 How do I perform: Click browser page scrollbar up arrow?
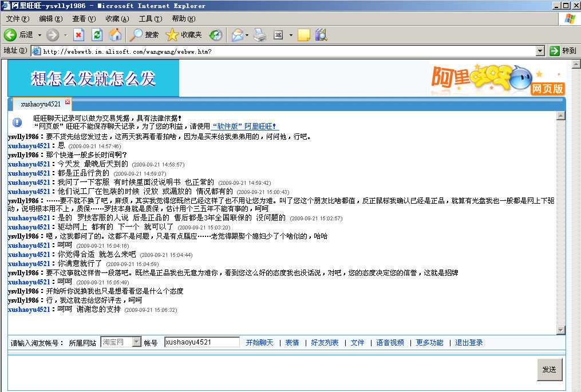click(576, 64)
